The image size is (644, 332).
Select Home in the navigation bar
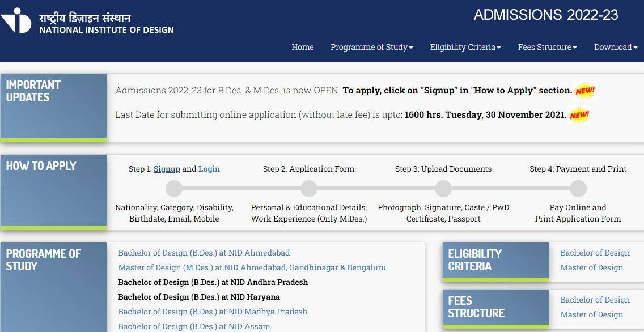coord(303,48)
